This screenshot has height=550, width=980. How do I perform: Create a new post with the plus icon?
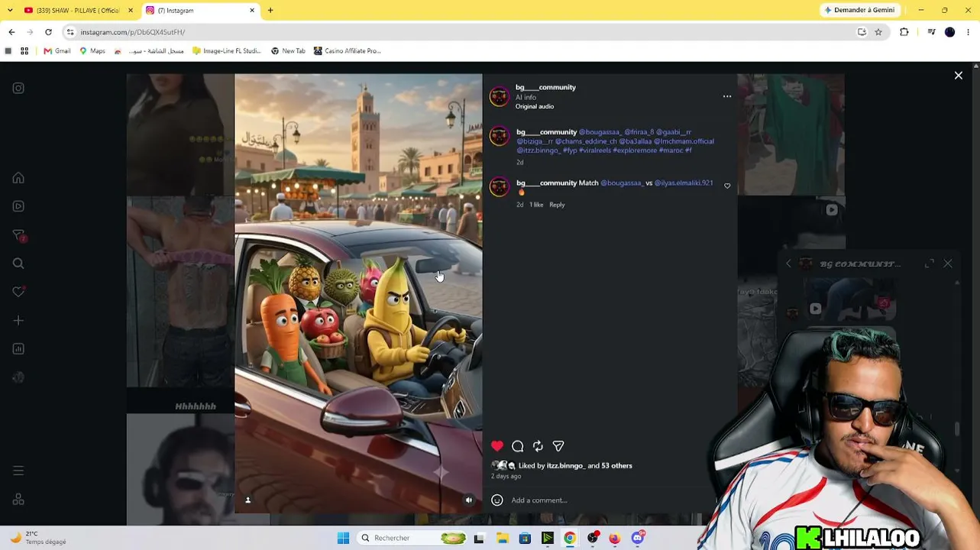[18, 321]
